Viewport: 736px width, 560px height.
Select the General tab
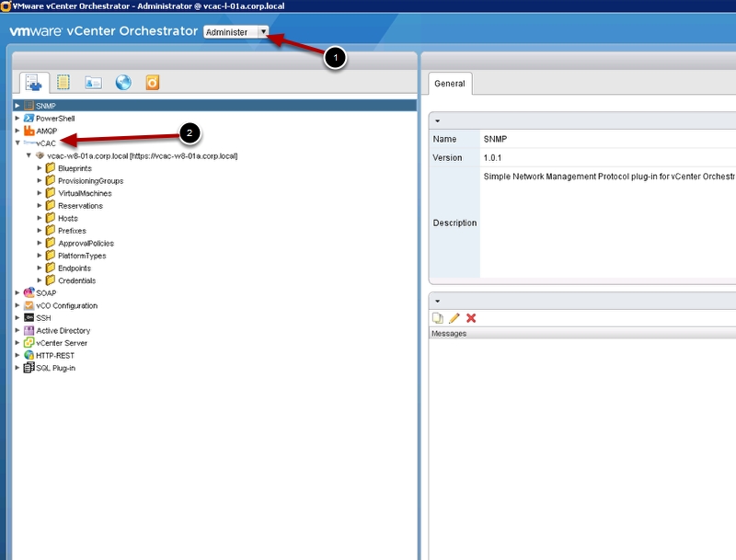(x=450, y=84)
